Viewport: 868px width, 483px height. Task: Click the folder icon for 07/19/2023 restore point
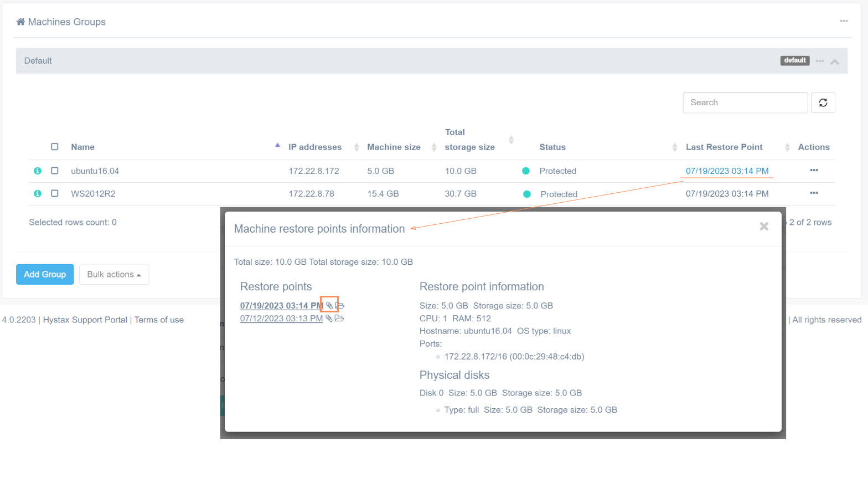pyautogui.click(x=340, y=306)
